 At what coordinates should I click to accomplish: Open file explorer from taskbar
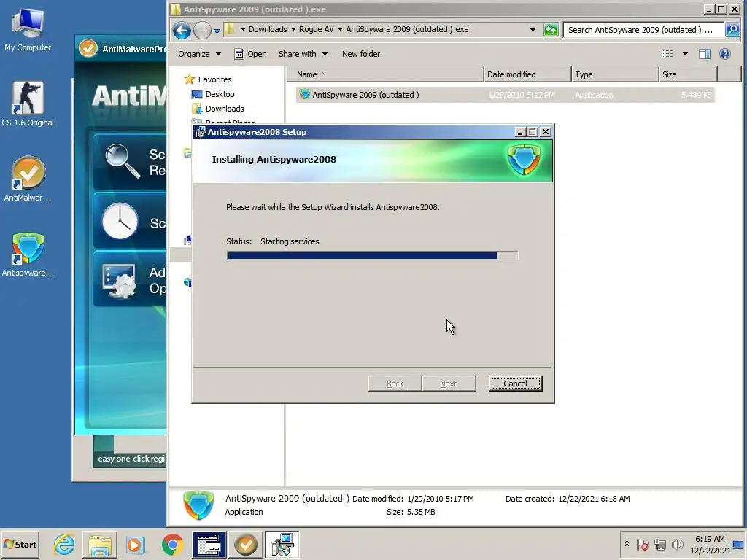pos(100,544)
